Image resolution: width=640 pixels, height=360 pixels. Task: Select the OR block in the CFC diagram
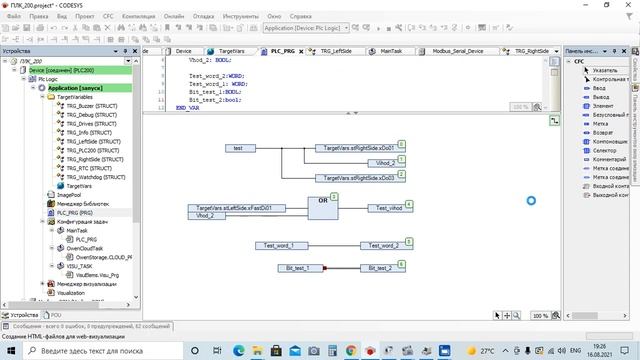tap(323, 208)
